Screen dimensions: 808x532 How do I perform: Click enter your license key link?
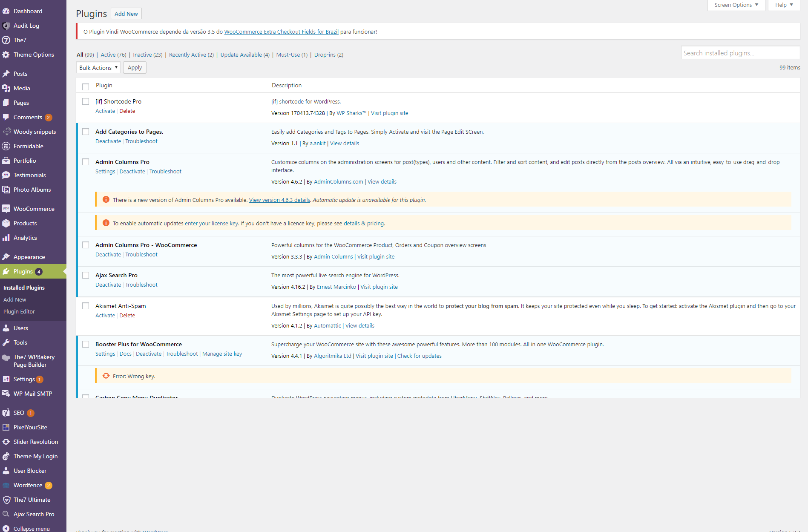(x=211, y=224)
